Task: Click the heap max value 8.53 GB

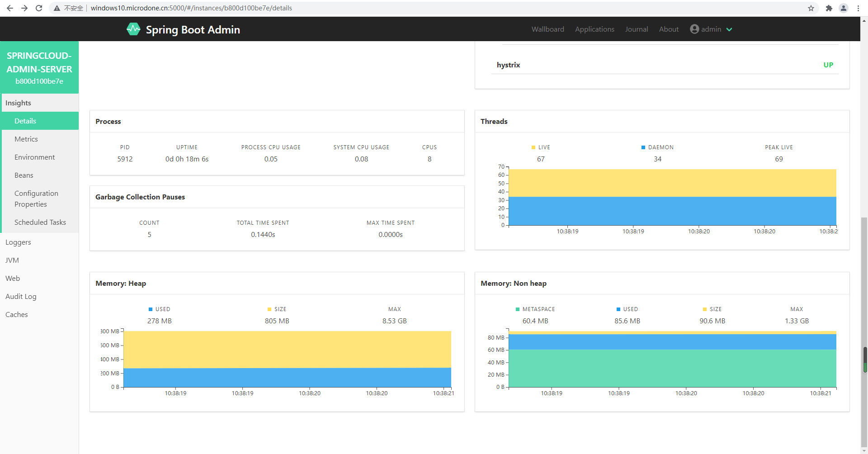Action: point(395,321)
